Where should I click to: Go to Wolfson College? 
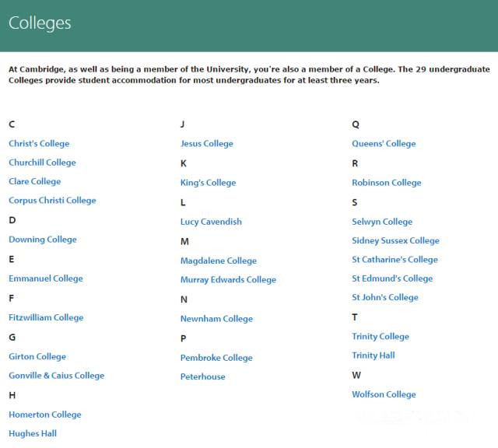click(x=384, y=394)
